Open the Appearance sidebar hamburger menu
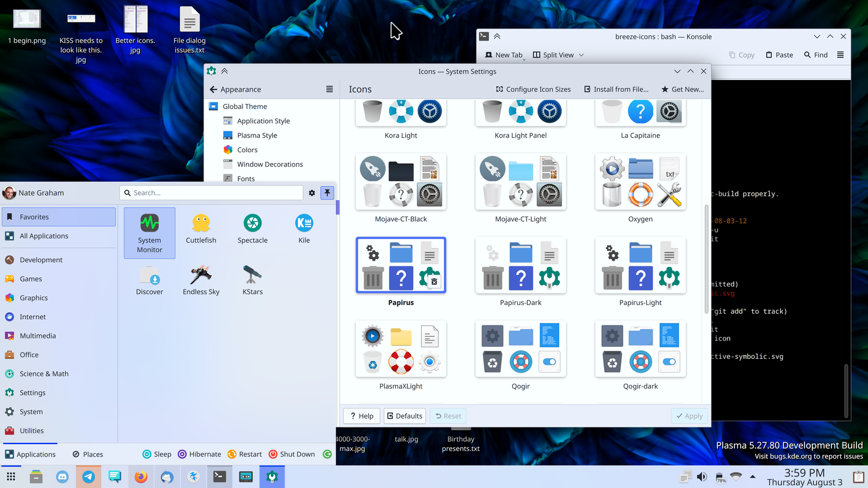 329,89
